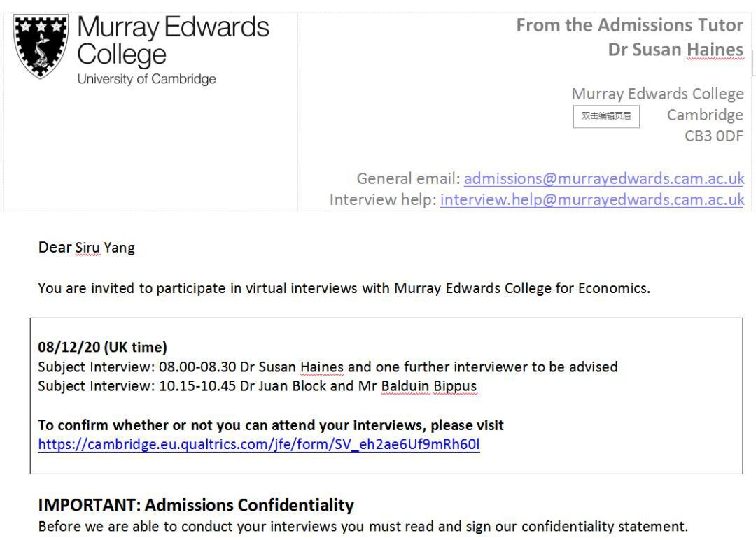
Task: Click the 10.15-10.45 Subject Interview line
Action: [x=258, y=386]
